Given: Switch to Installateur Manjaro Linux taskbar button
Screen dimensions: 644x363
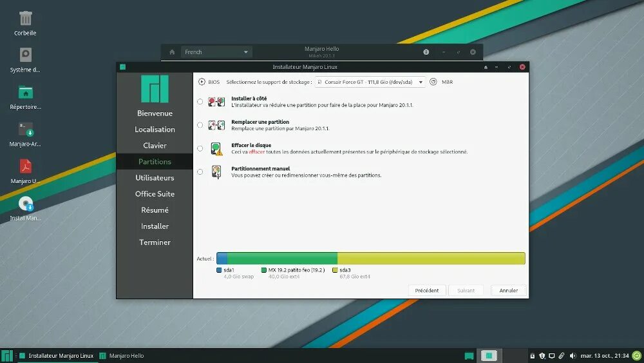Looking at the screenshot, I should 57,356.
